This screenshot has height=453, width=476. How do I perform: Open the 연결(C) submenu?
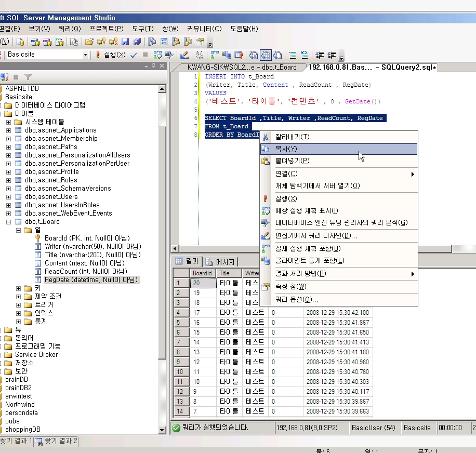tap(339, 174)
